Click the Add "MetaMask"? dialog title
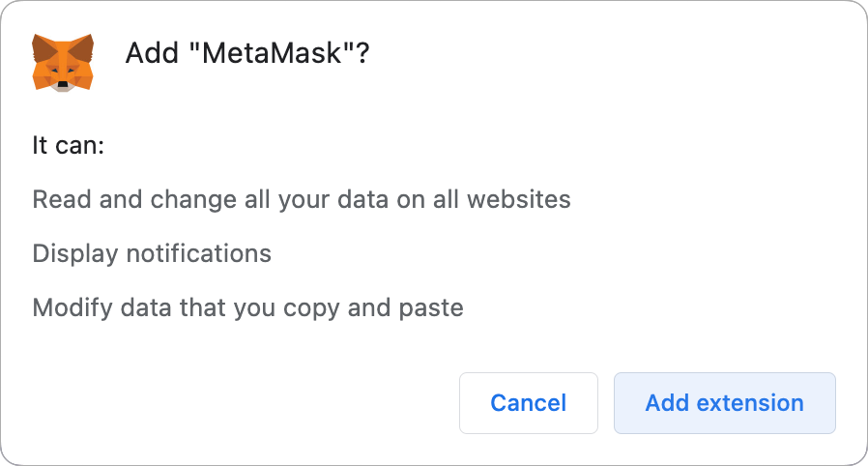The height and width of the screenshot is (466, 868). pos(247,54)
